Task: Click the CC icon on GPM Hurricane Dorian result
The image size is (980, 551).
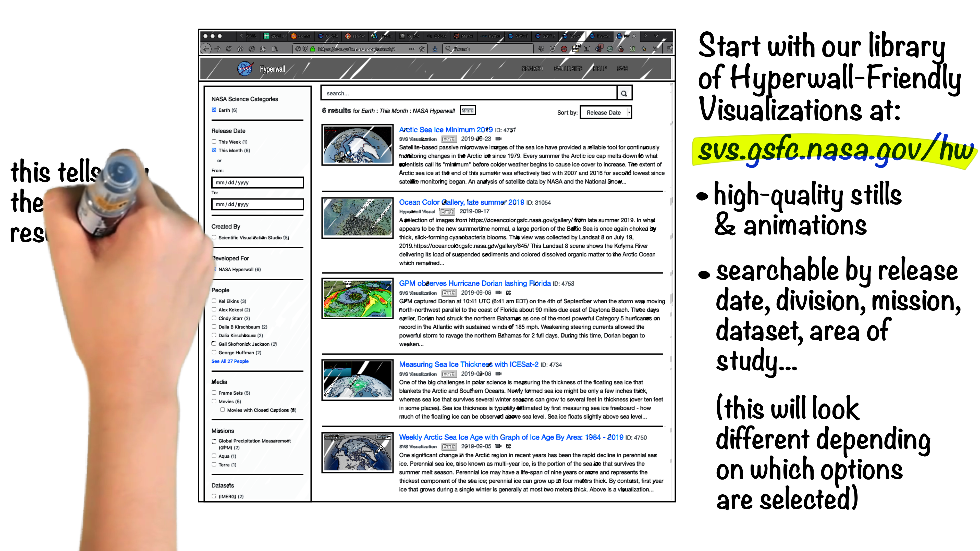Action: pos(508,292)
